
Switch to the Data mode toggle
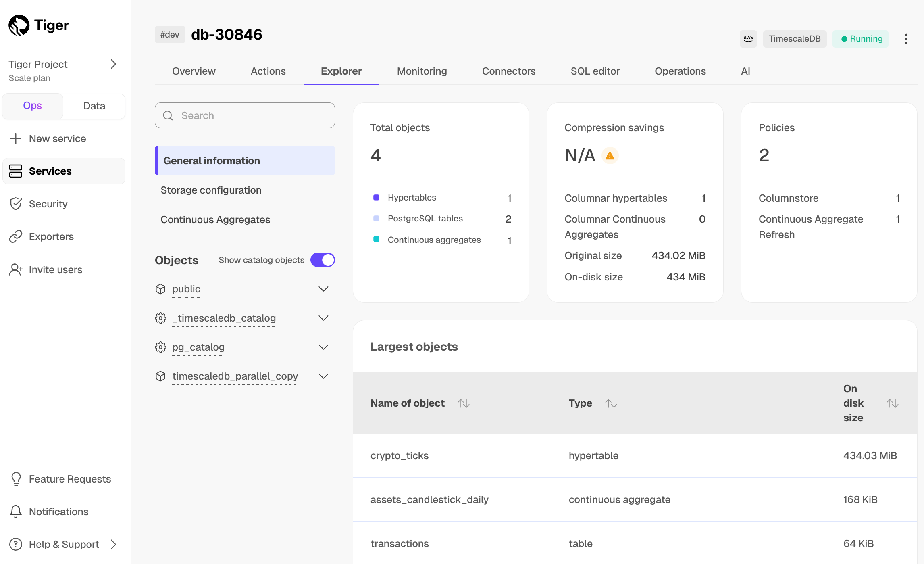94,106
